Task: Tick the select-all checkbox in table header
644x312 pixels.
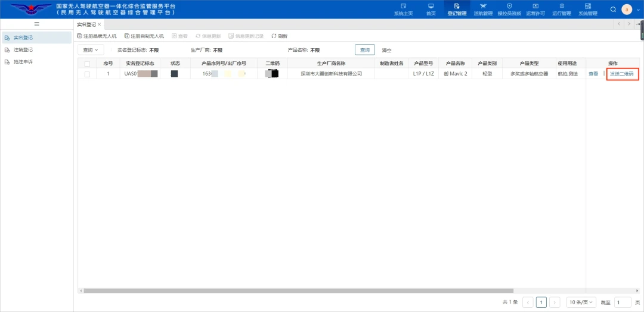Action: coord(87,64)
